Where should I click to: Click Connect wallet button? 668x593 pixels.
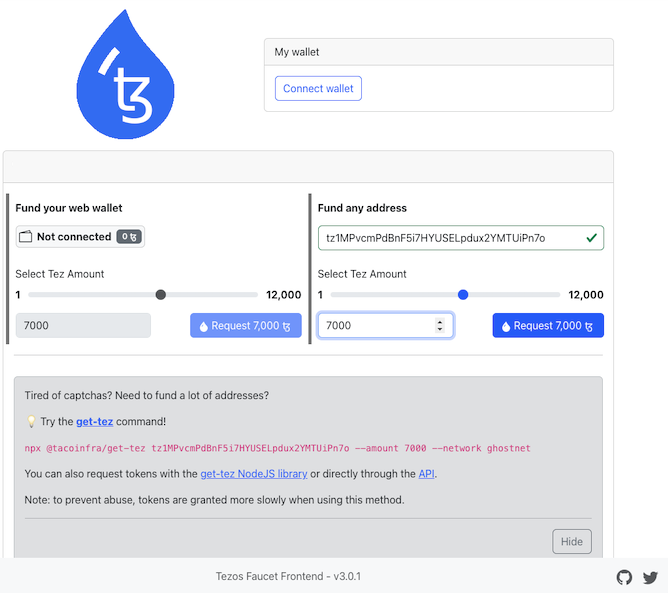coord(318,89)
